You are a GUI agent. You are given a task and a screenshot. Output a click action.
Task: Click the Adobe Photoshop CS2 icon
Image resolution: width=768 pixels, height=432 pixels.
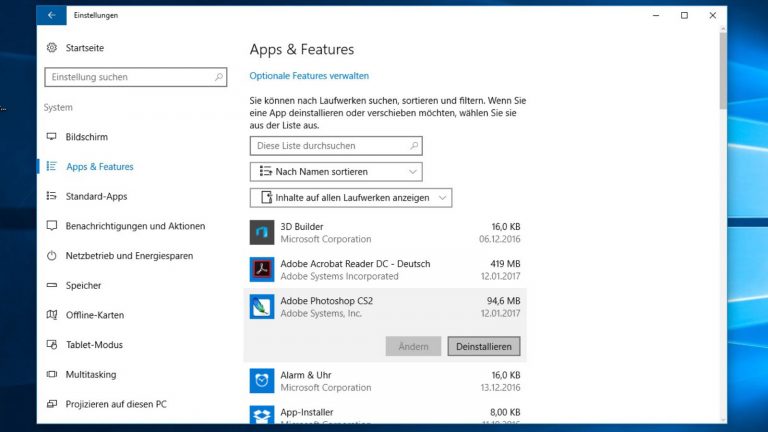click(262, 307)
